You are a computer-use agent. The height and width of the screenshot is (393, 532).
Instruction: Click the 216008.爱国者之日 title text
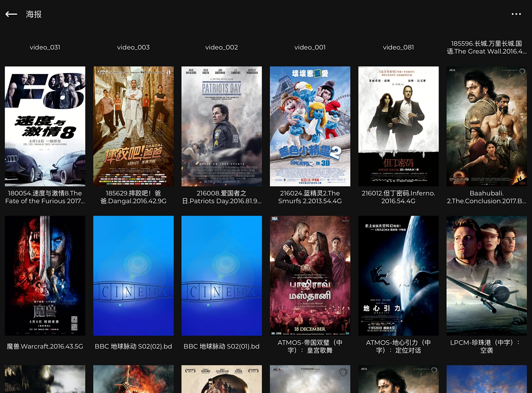(x=221, y=197)
